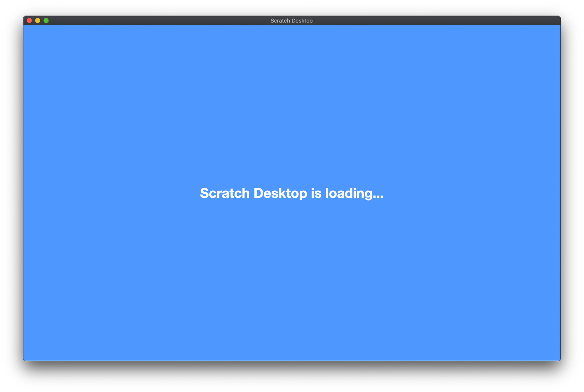Close the Scratch Desktop window
584x392 pixels.
pyautogui.click(x=29, y=20)
